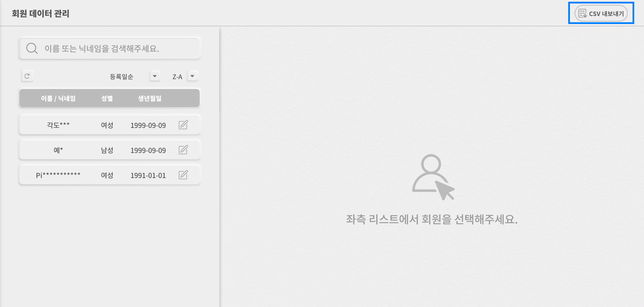Open the Z-A order dropdown arrow

[192, 76]
